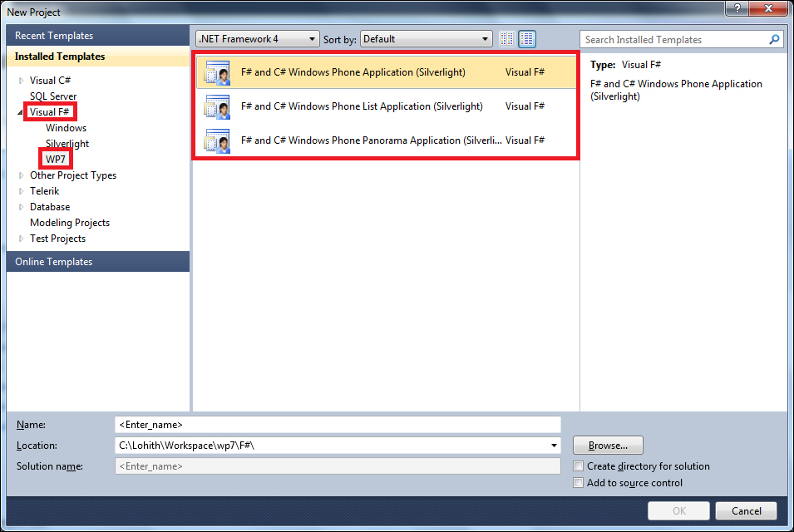The image size is (794, 532).
Task: Expand Other Project Types node
Action: coord(21,175)
